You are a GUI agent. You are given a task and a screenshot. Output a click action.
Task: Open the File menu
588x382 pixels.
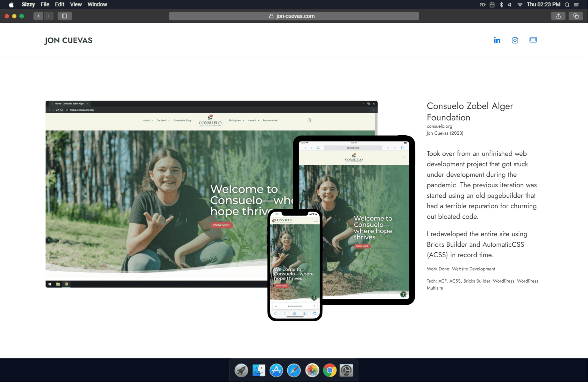tap(45, 4)
